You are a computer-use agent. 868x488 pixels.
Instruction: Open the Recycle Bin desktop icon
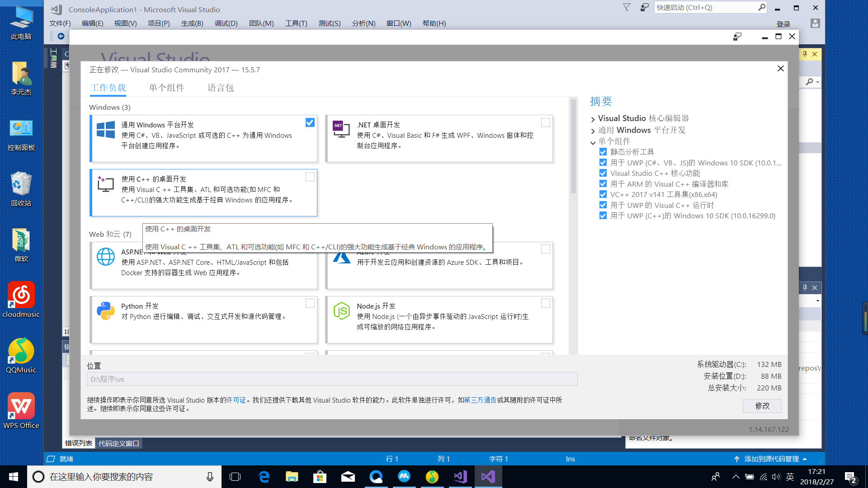coord(21,189)
